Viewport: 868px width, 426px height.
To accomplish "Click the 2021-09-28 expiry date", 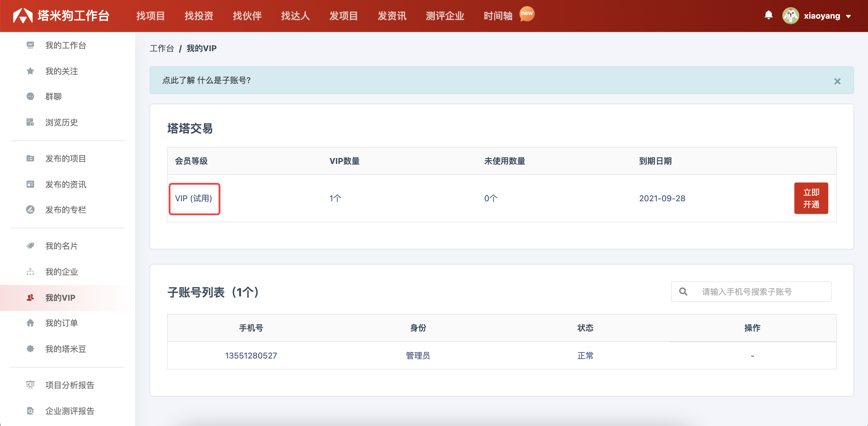I will (662, 198).
